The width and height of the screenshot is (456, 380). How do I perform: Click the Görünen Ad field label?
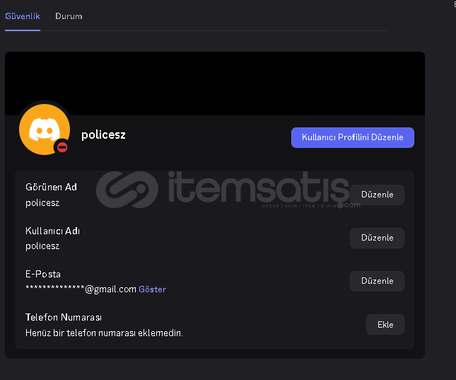pos(51,187)
